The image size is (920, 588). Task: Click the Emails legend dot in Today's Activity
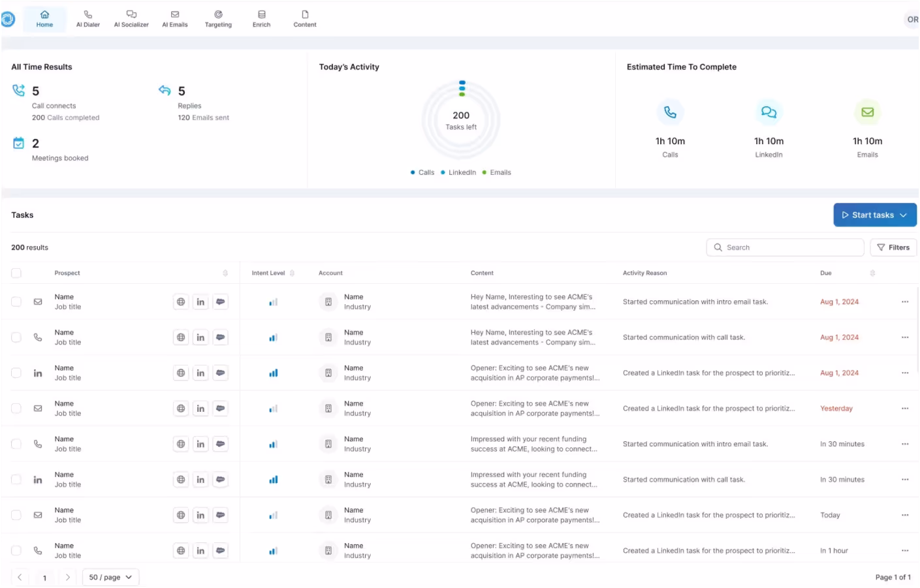tap(484, 172)
